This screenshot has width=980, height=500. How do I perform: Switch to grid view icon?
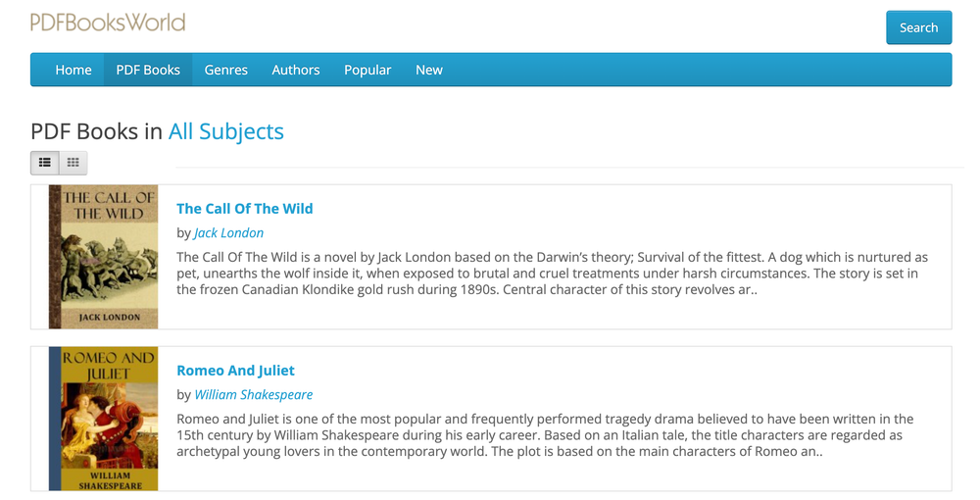pyautogui.click(x=73, y=163)
